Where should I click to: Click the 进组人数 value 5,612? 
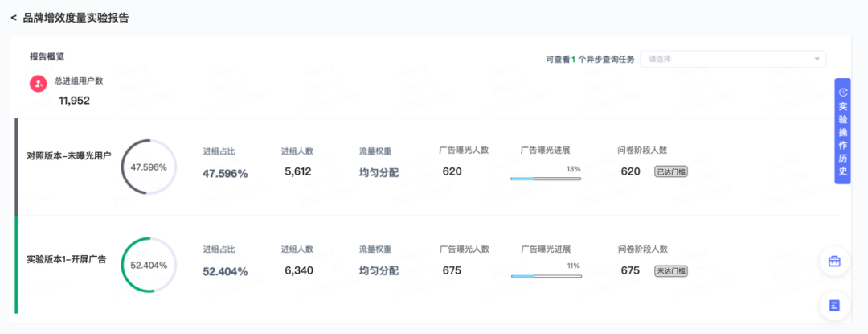297,171
